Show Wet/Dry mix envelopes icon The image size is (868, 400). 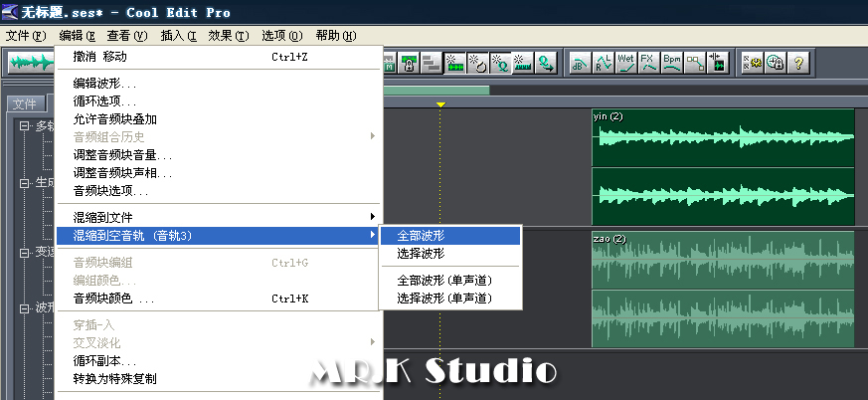[x=626, y=63]
